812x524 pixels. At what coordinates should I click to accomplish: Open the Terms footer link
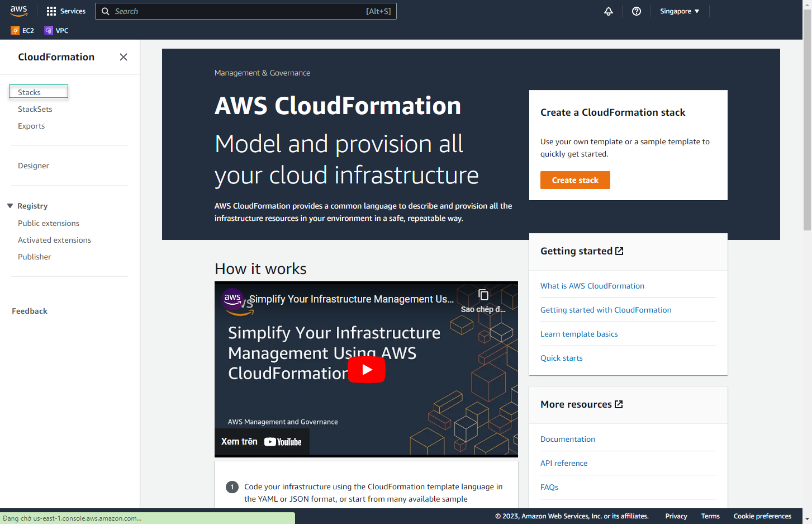click(x=710, y=516)
